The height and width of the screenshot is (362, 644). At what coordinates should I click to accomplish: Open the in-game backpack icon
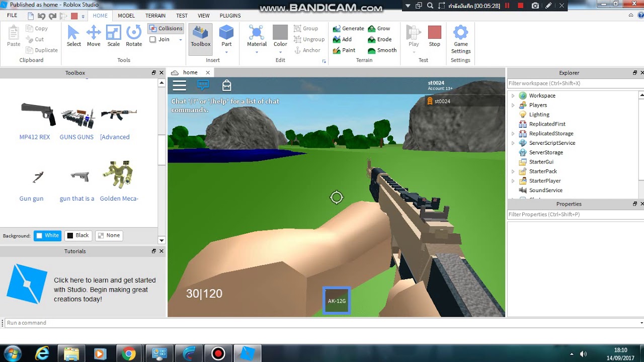(x=227, y=85)
